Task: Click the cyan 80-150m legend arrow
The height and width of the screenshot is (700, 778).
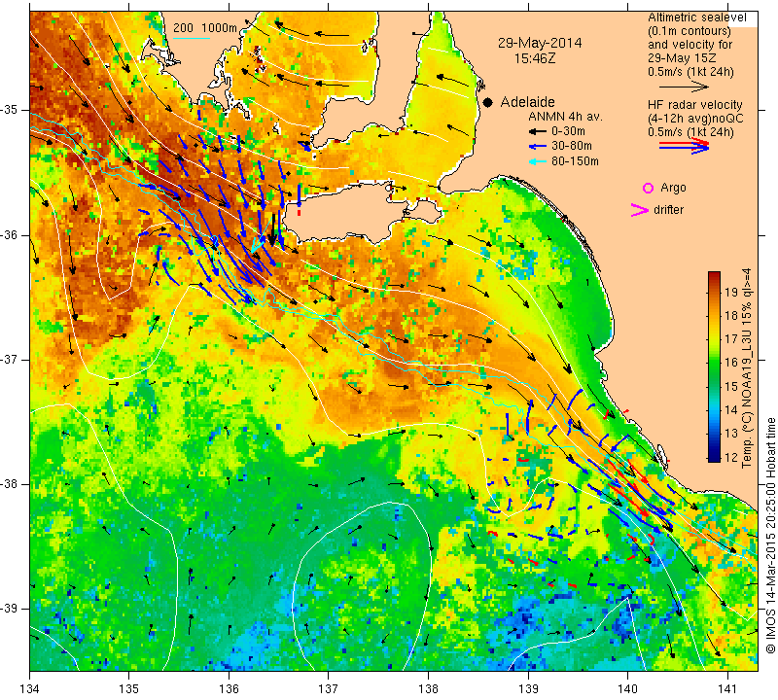Action: pyautogui.click(x=537, y=161)
